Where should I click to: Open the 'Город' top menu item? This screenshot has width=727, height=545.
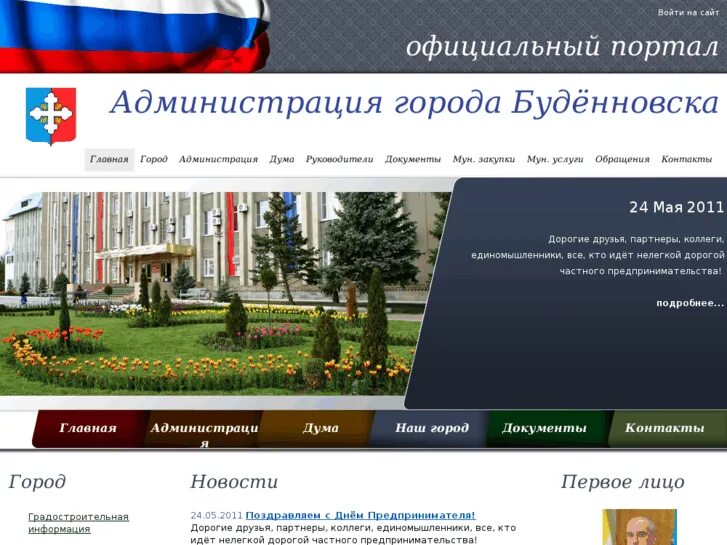point(153,159)
